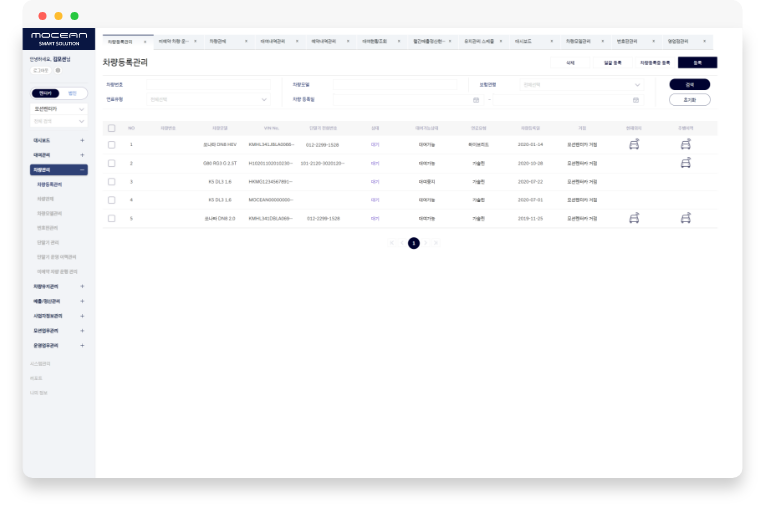Switch sidebar toggle to 법인
765x511 pixels.
(x=72, y=93)
